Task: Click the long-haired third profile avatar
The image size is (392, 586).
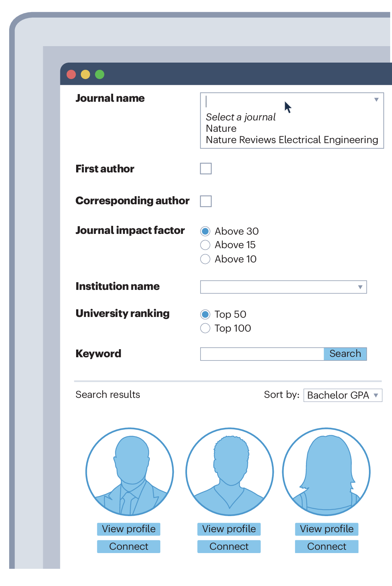Action: point(326,471)
